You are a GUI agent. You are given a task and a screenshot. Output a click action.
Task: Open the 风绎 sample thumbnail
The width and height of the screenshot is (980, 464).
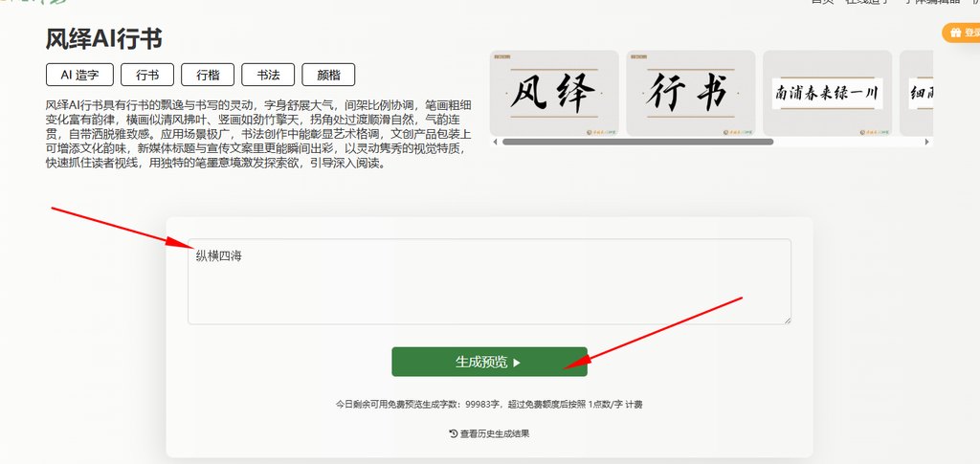click(554, 93)
